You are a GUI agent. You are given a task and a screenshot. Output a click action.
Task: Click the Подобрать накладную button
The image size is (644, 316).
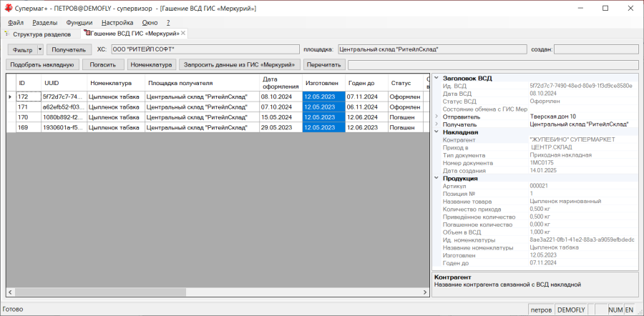click(42, 65)
